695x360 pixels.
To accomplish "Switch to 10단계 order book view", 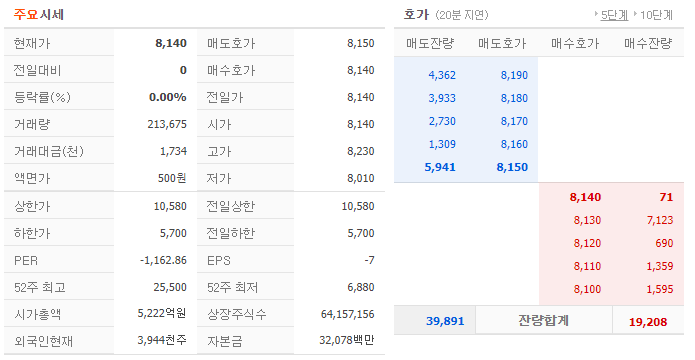I will click(x=656, y=16).
